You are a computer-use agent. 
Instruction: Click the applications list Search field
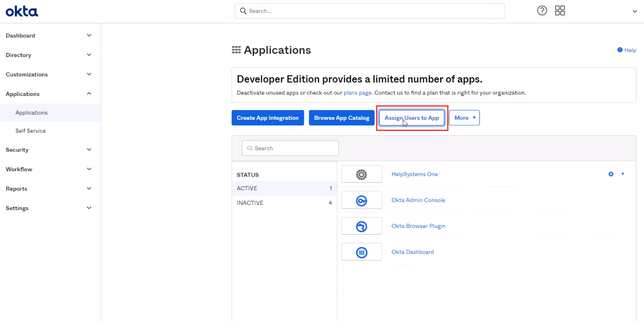(x=290, y=148)
